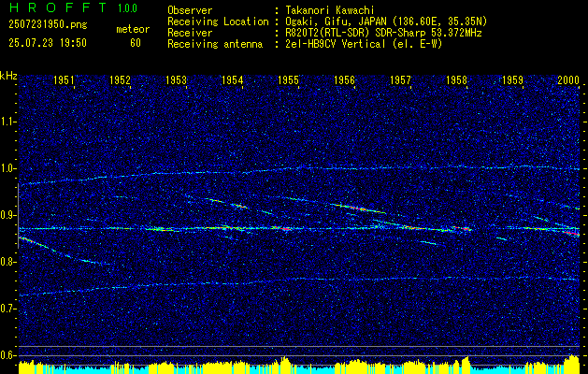Click the descending trail below 0.85 near 1951
This screenshot has height=374, width=588.
64,251
